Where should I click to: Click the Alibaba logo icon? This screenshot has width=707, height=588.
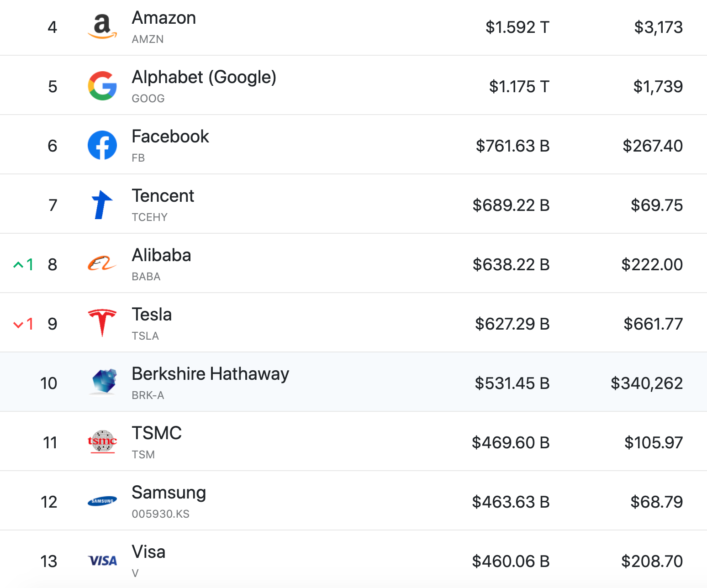click(102, 264)
